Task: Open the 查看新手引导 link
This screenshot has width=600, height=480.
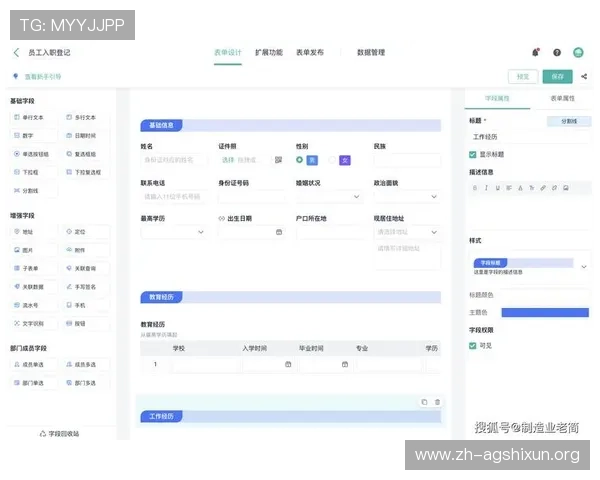Action: point(43,77)
